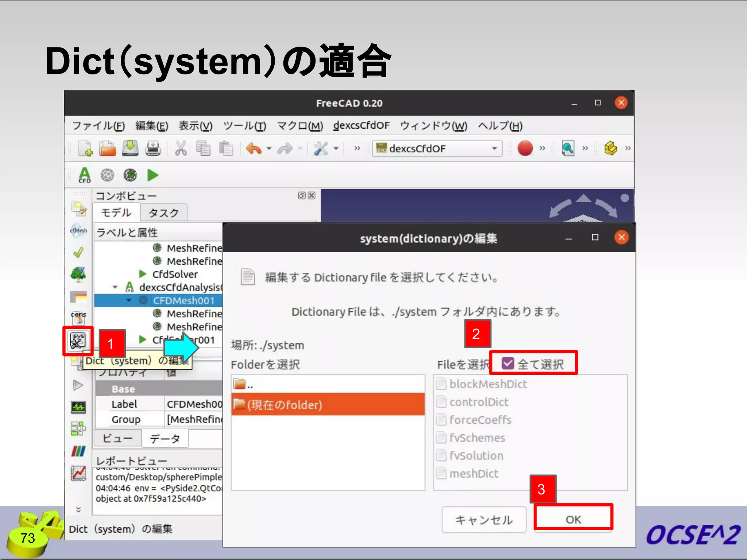Open the 表示(V) menu
Viewport: 747px width, 560px height.
196,126
